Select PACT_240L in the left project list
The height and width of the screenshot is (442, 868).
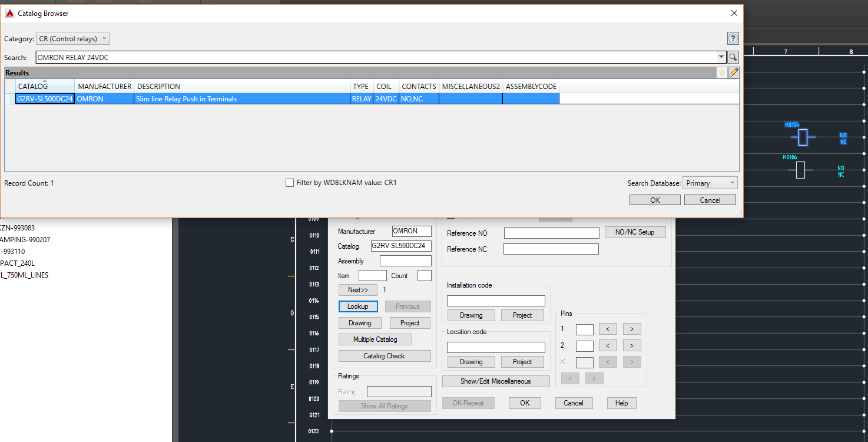click(x=18, y=263)
